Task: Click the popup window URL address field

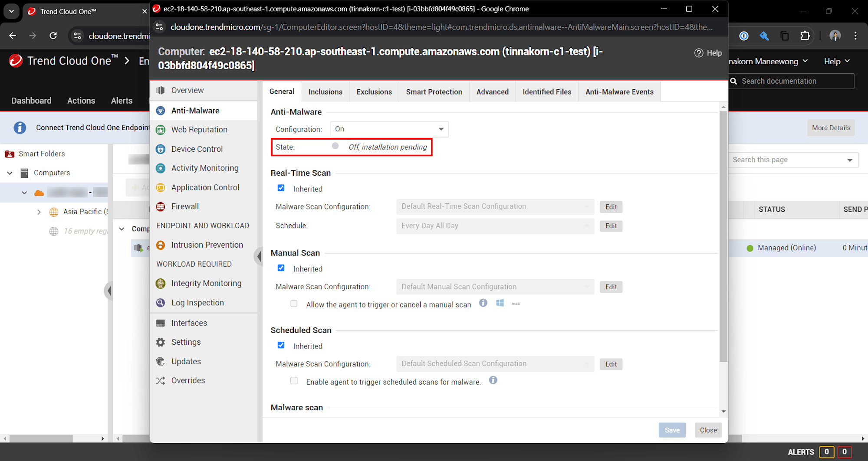Action: (x=441, y=27)
